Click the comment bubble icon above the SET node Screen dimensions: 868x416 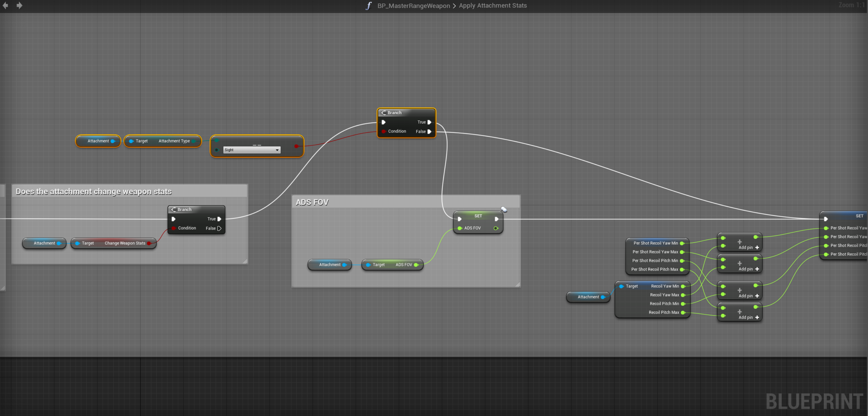point(504,209)
